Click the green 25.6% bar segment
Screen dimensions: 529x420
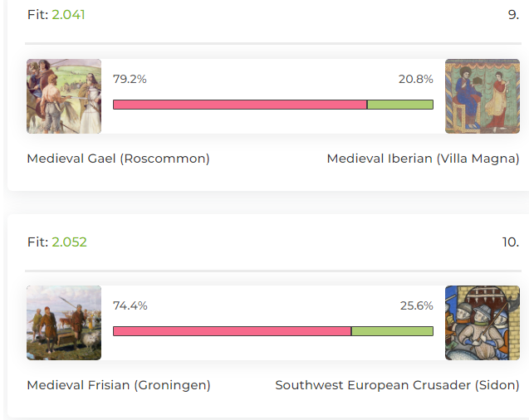click(x=392, y=331)
